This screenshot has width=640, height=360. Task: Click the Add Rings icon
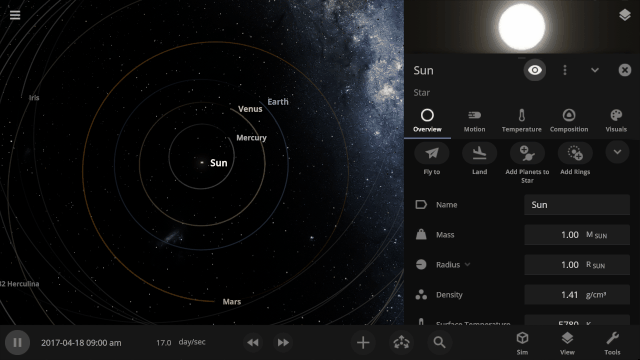point(575,153)
